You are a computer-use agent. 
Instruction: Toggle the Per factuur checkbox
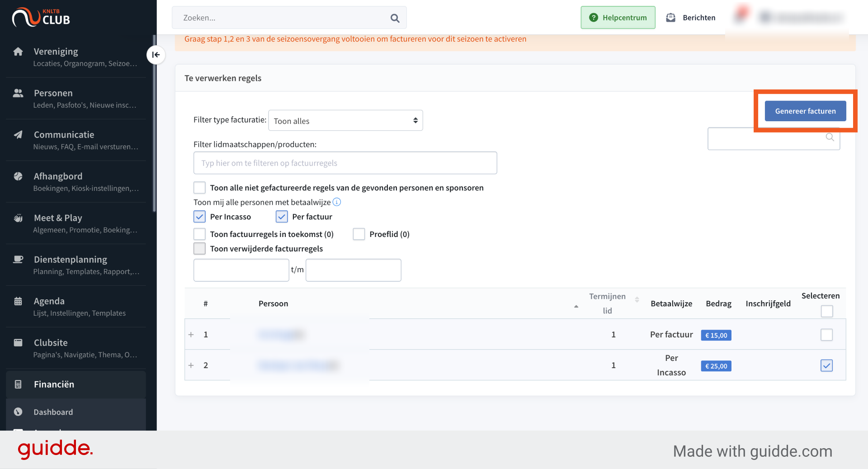pos(282,217)
